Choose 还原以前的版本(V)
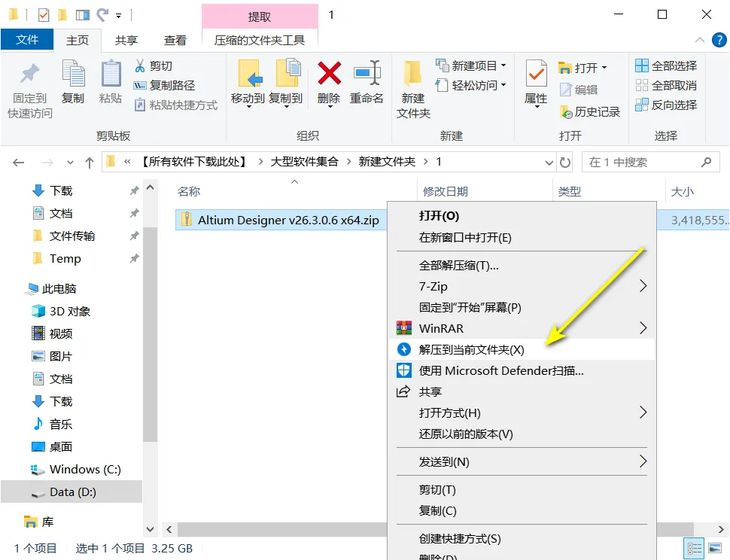This screenshot has width=730, height=560. point(522,434)
